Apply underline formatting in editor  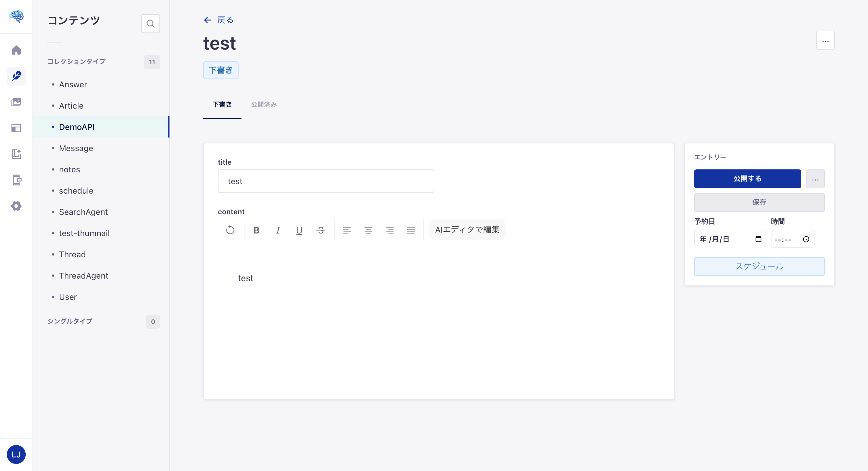click(299, 230)
